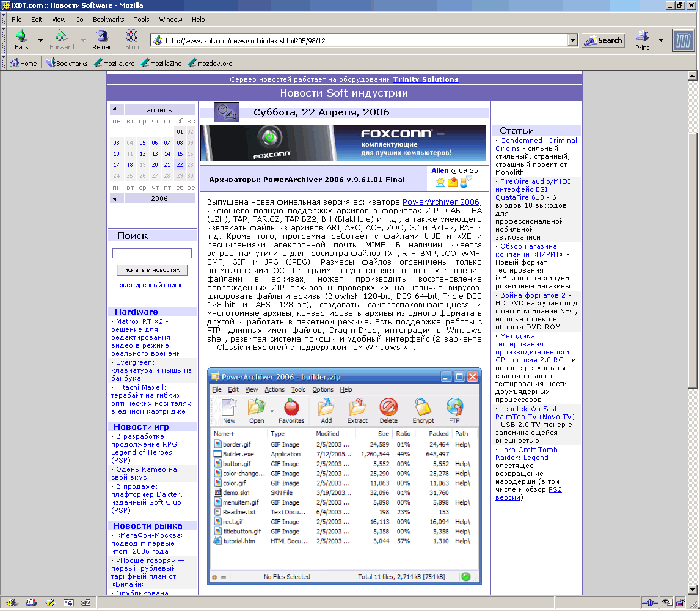Collapse the personal toolbar using its grippy
The image size is (700, 611).
pyautogui.click(x=4, y=63)
